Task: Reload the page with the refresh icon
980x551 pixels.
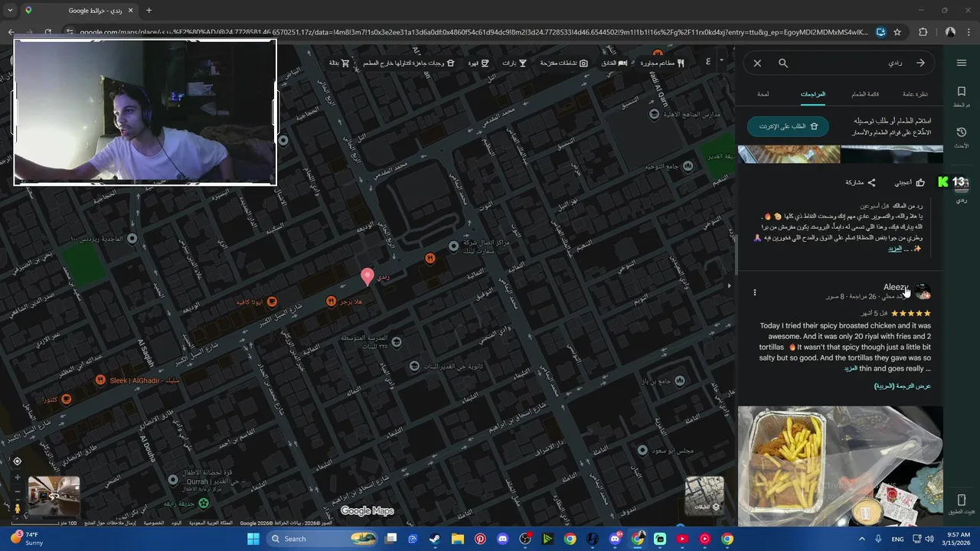Action: [x=47, y=32]
